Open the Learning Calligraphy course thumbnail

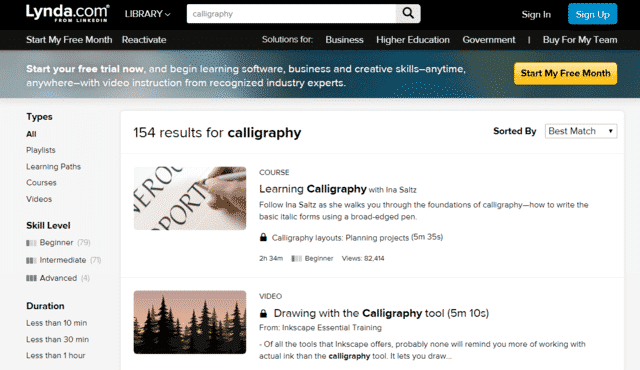pyautogui.click(x=190, y=198)
